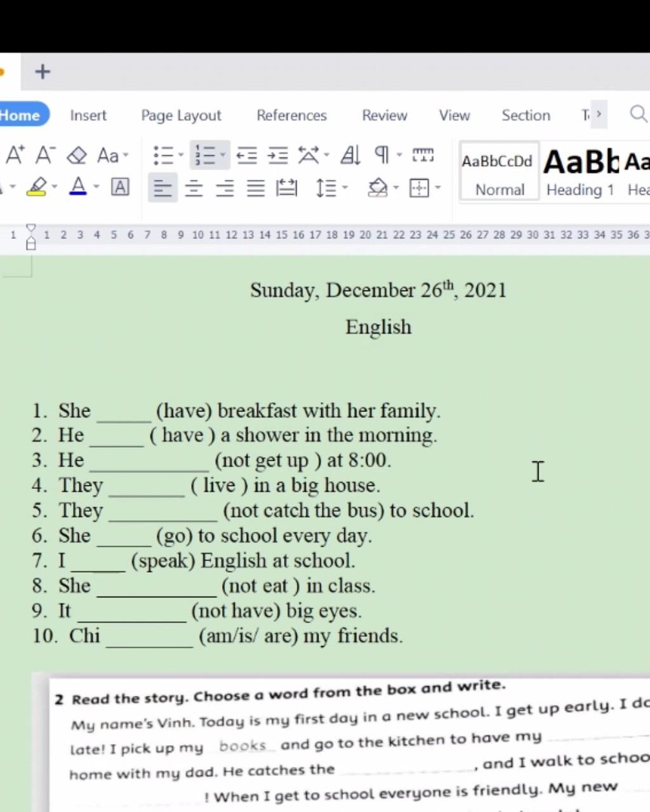Open the line spacing dropdown arrow
Viewport: 650px width, 812px height.
345,188
